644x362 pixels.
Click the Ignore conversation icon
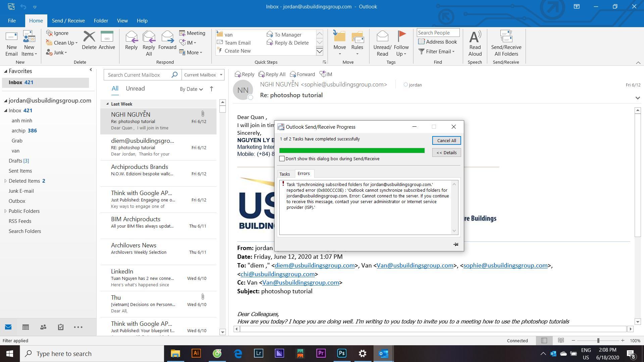(x=57, y=33)
